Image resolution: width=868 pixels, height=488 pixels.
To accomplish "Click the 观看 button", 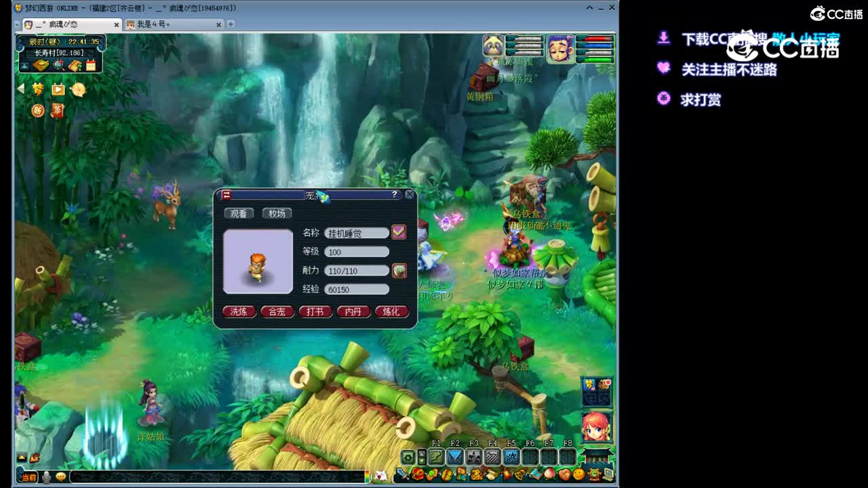I will [x=238, y=213].
